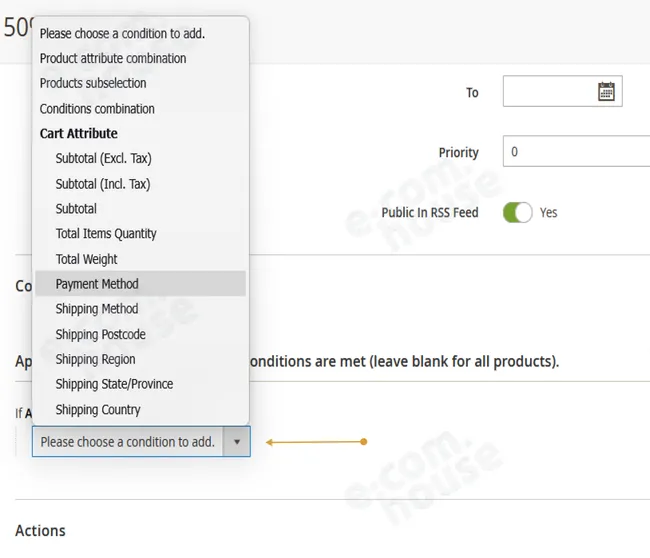The image size is (650, 558).
Task: Toggle Public In RSS Feed switch
Action: (517, 213)
